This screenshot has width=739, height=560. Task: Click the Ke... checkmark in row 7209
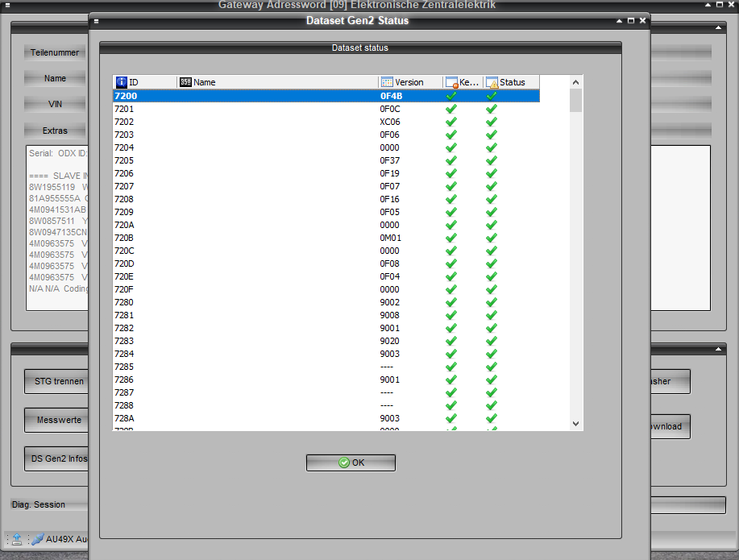point(451,212)
